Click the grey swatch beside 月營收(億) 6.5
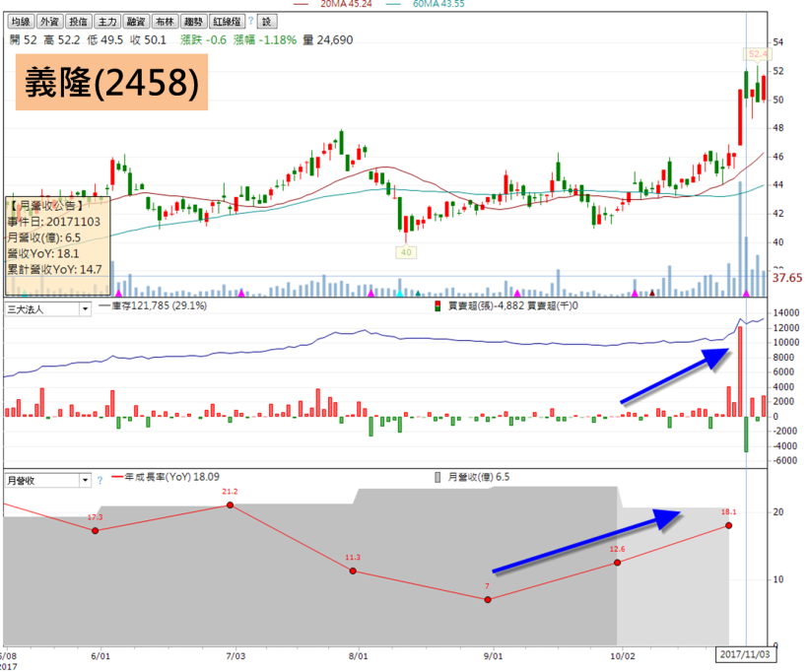This screenshot has width=808, height=672. (438, 477)
